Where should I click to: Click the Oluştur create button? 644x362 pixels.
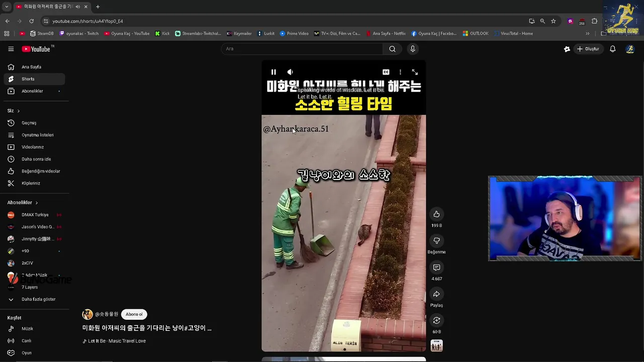point(588,49)
